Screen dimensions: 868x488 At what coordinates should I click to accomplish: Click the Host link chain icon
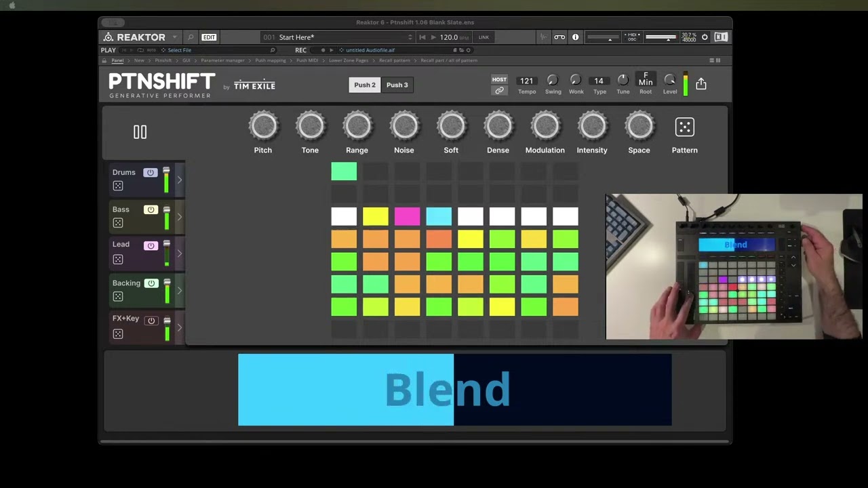(x=499, y=91)
